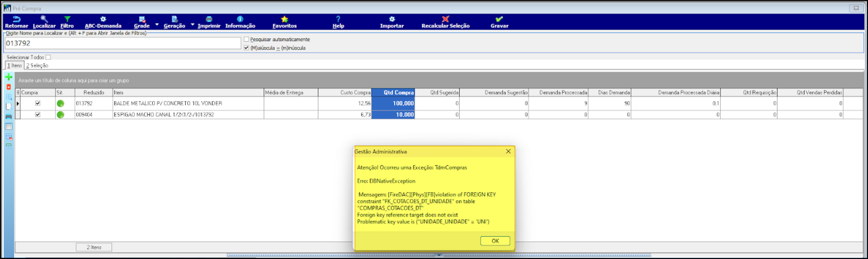Screen dimensions: 868x259
Task: Expand the Grade dropdown arrow
Action: 157,25
